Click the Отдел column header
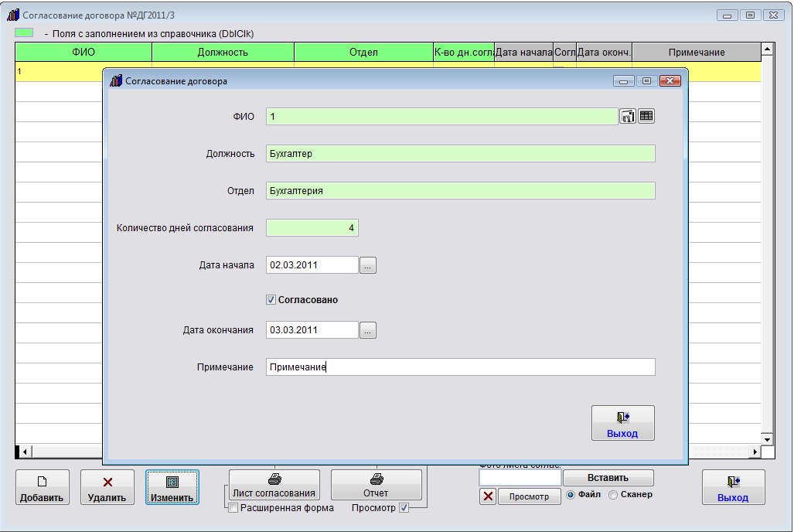Viewport: 794px width, 532px height. (x=363, y=52)
